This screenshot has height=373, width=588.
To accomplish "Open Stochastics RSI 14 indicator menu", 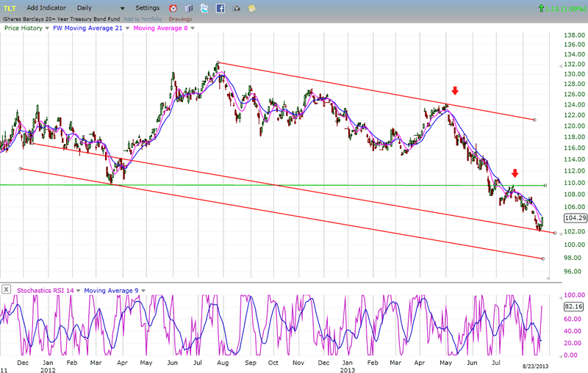I will pos(79,290).
